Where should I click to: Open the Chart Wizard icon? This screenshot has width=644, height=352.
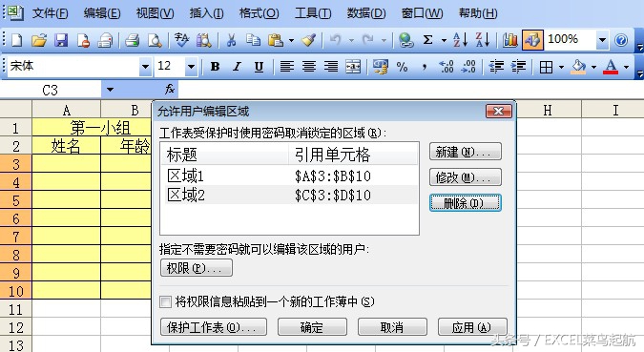pyautogui.click(x=510, y=40)
